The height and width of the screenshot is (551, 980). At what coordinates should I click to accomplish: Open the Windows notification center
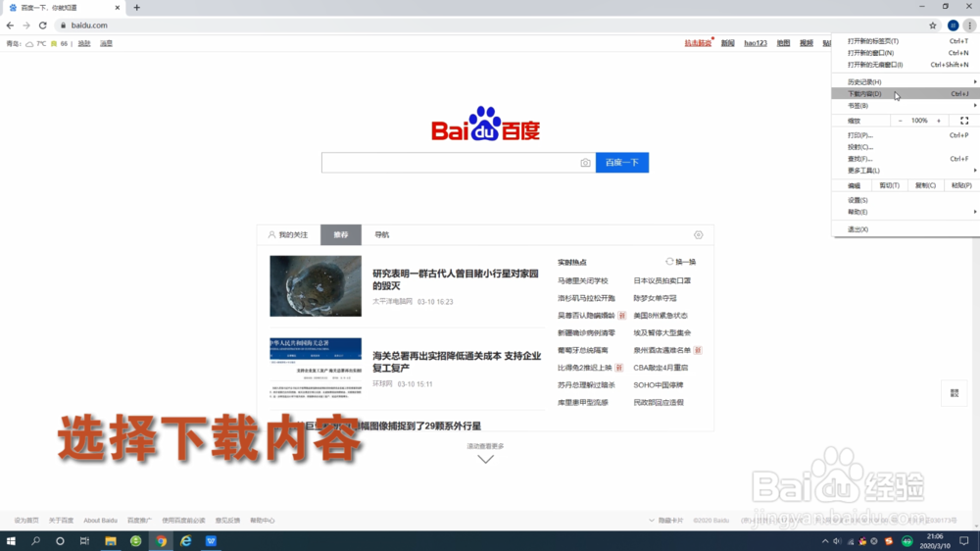tap(963, 541)
